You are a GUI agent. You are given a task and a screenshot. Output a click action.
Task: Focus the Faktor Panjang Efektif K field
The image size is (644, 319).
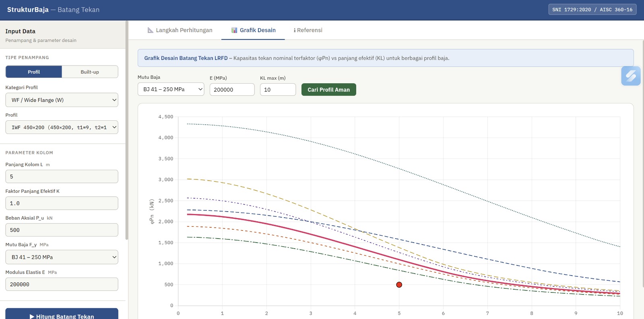coord(62,203)
